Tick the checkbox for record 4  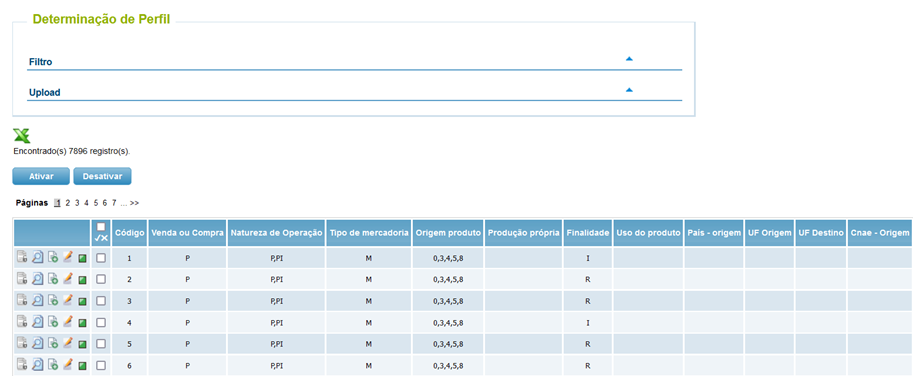point(101,322)
